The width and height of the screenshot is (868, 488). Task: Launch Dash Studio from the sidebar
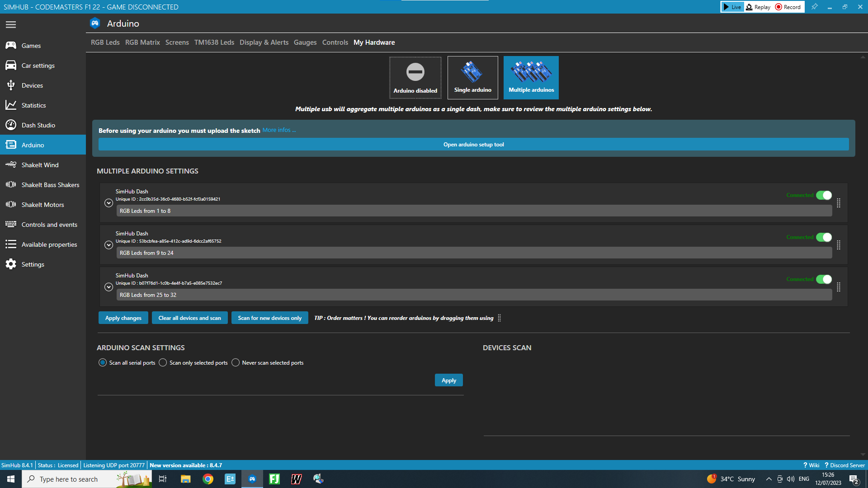click(43, 125)
